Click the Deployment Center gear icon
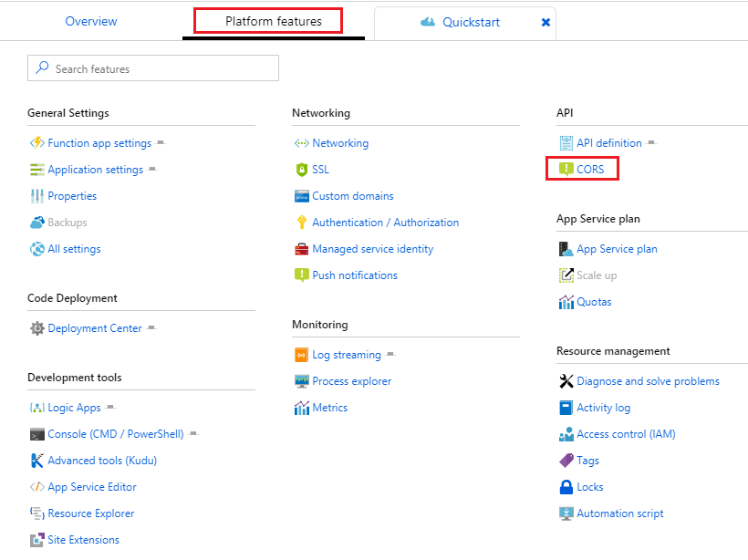Viewport: 748px width, 560px height. (36, 328)
